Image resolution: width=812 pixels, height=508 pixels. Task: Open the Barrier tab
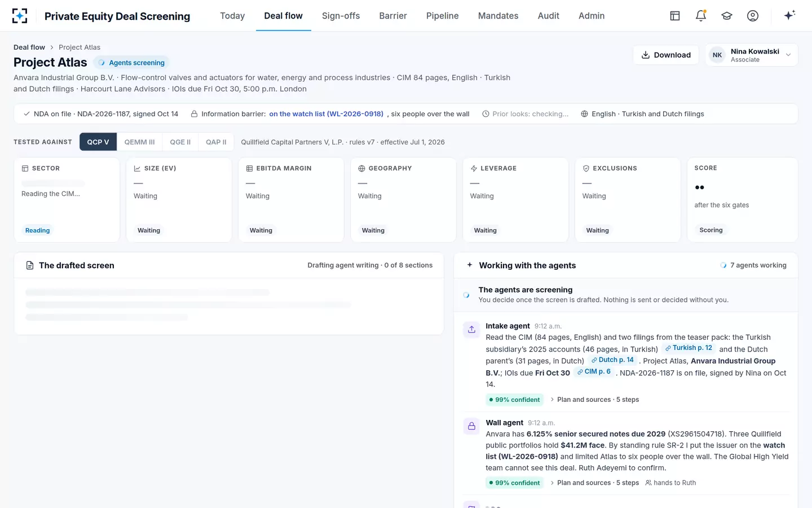[393, 16]
